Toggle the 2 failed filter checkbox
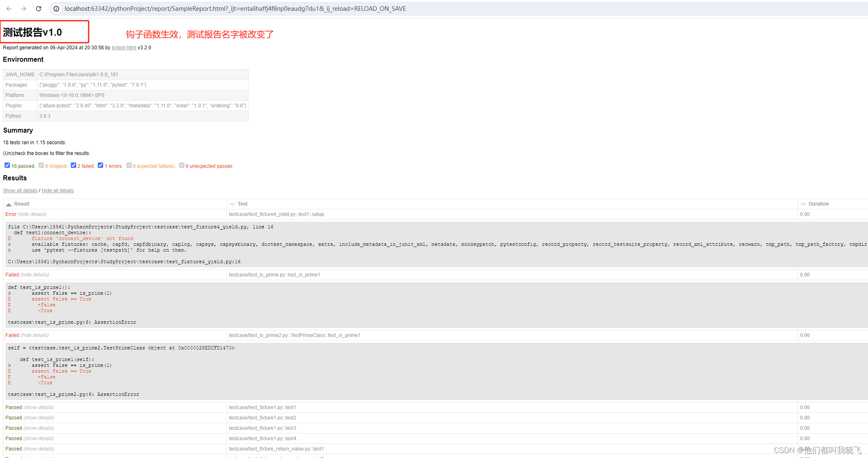 [73, 165]
